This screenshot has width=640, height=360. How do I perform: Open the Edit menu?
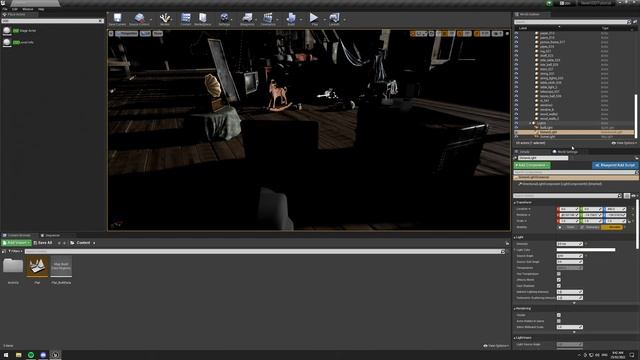[x=15, y=9]
